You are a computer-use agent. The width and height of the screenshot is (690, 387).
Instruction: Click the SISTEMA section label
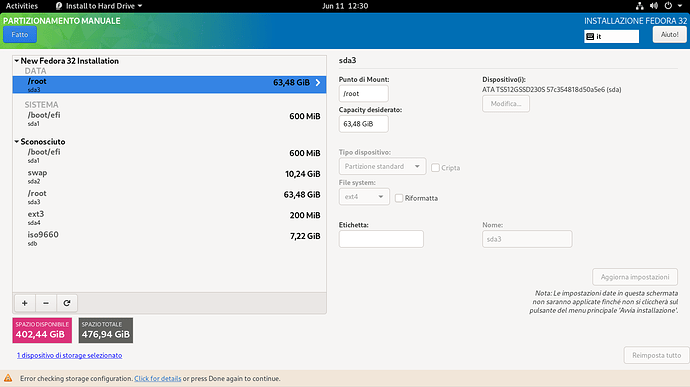(41, 105)
